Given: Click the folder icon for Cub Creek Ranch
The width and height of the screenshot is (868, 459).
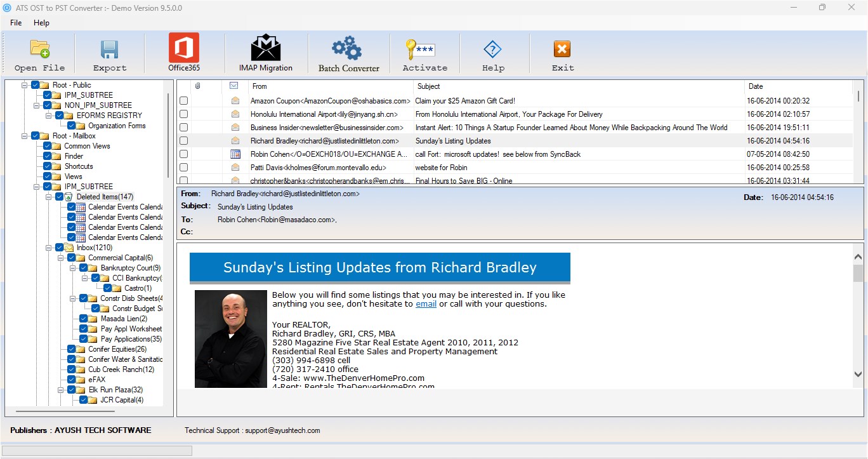Looking at the screenshot, I should click(81, 369).
